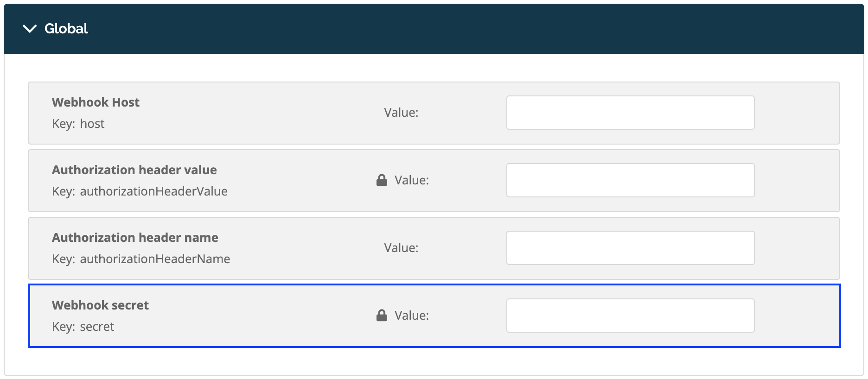Focus the Authorization header value input

coord(630,180)
